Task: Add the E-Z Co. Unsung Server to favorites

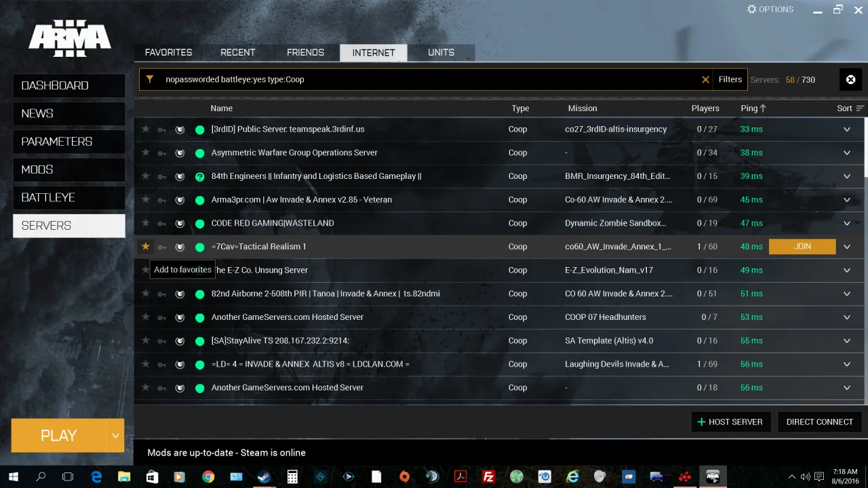Action: 145,270
